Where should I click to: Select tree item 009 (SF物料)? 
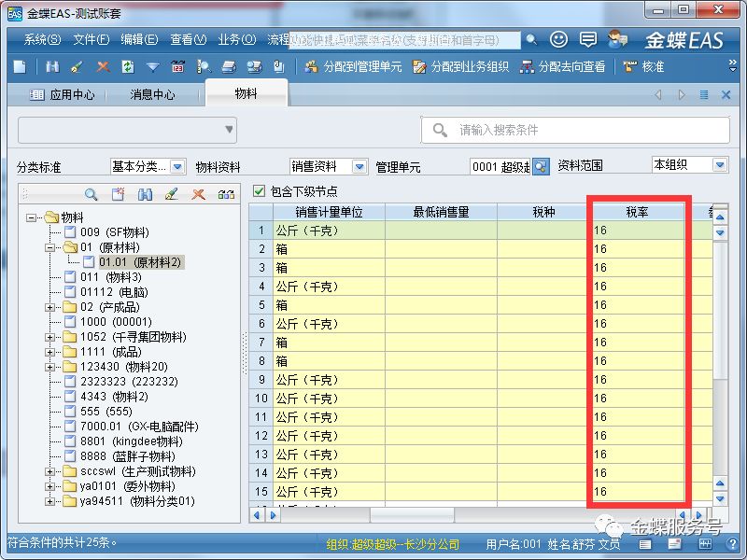pos(114,232)
